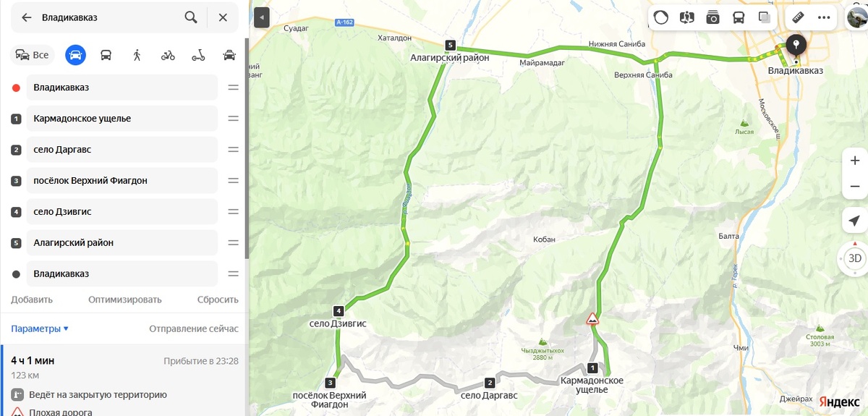
Task: Toggle the traffic layer on map
Action: (x=660, y=17)
